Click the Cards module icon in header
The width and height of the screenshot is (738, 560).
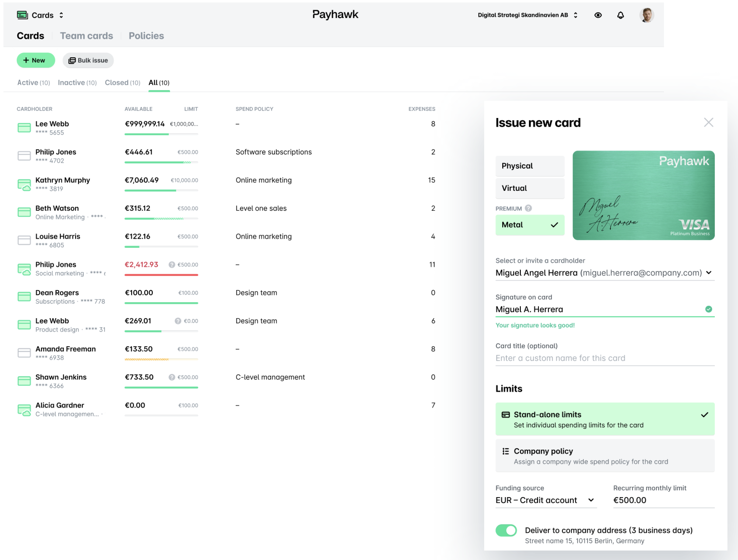coord(22,15)
